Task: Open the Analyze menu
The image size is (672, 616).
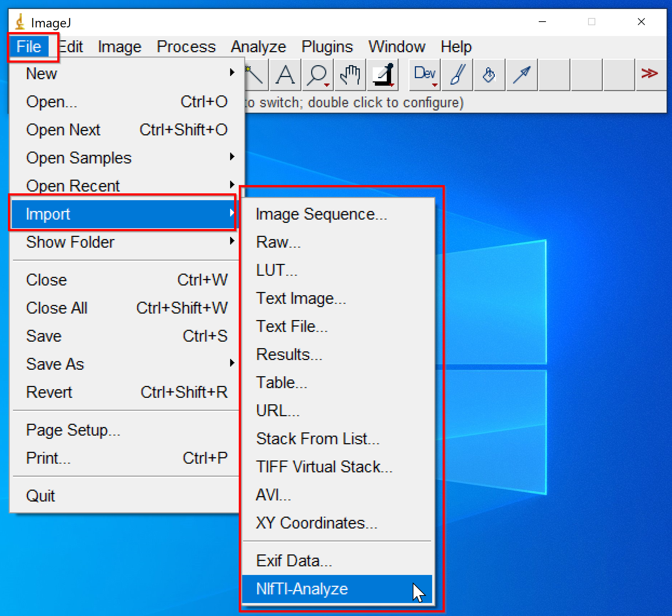Action: (x=258, y=47)
